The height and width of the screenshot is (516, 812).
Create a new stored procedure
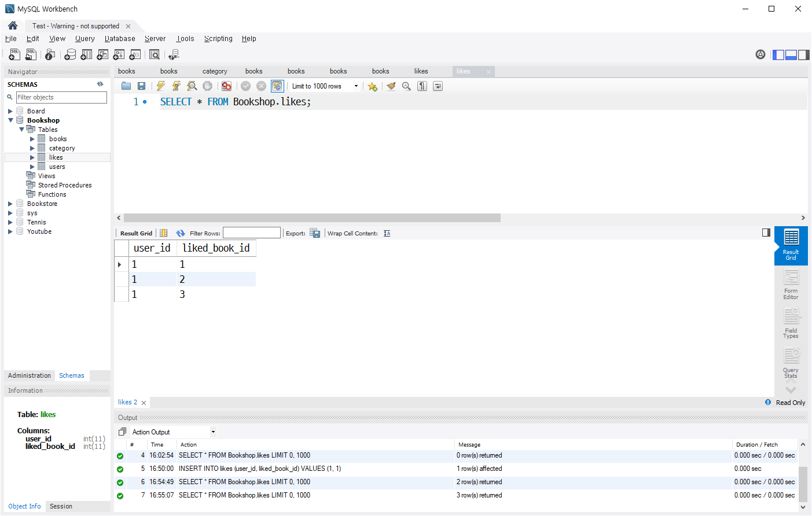point(119,54)
